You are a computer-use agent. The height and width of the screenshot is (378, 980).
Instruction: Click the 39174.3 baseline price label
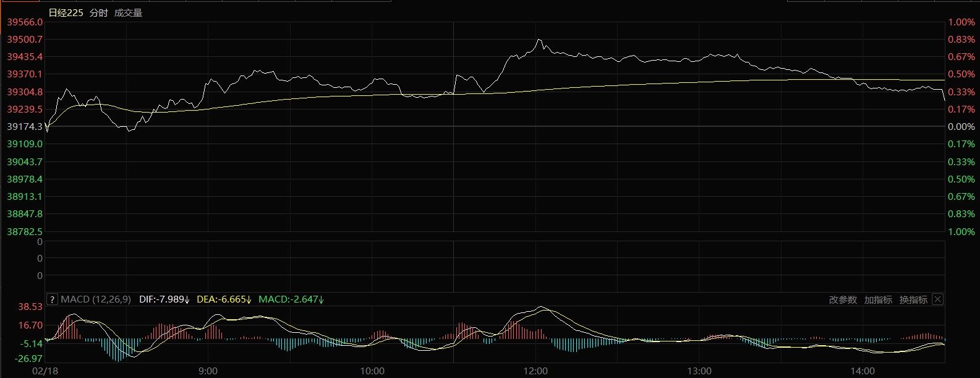25,127
